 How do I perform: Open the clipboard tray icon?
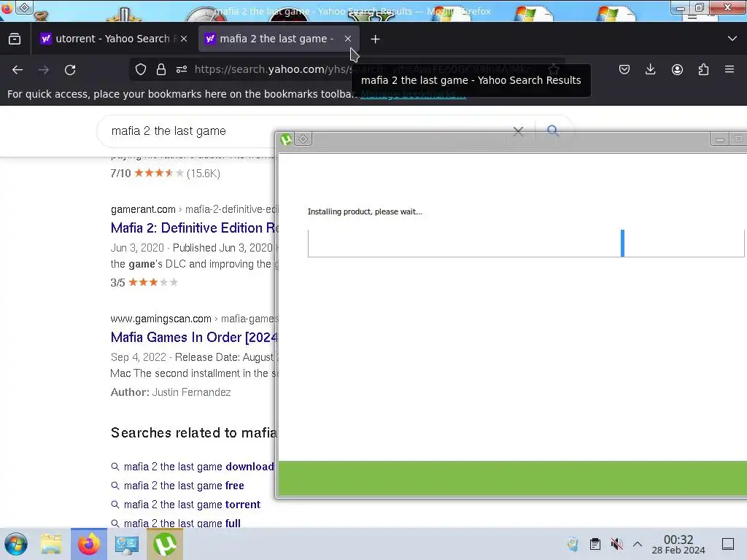click(595, 544)
